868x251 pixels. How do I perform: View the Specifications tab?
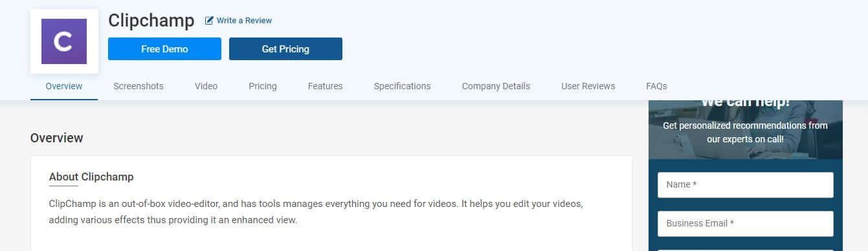[402, 86]
